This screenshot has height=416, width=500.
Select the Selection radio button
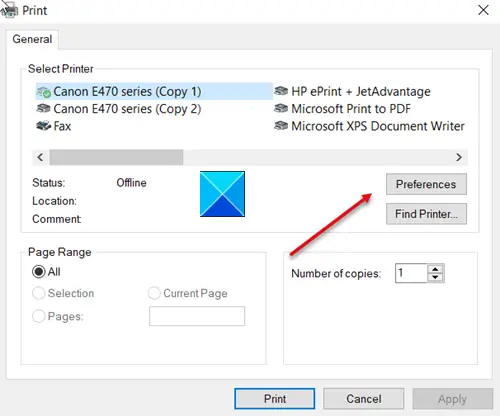[38, 293]
